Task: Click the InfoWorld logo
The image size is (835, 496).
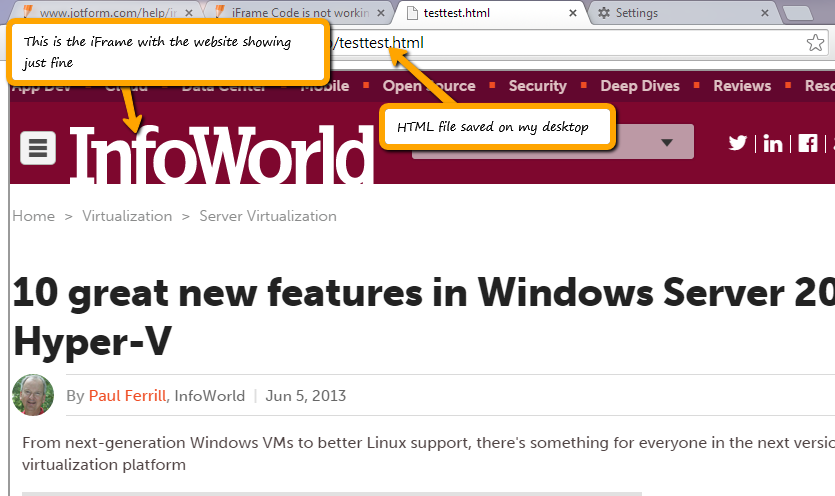Action: 222,155
